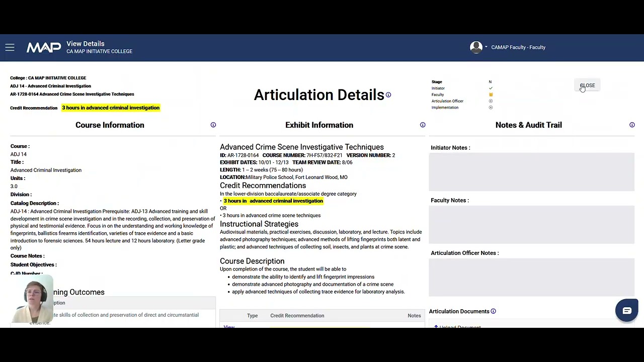Screen dimensions: 644x362
Task: Click the Type column header
Action: click(x=252, y=316)
